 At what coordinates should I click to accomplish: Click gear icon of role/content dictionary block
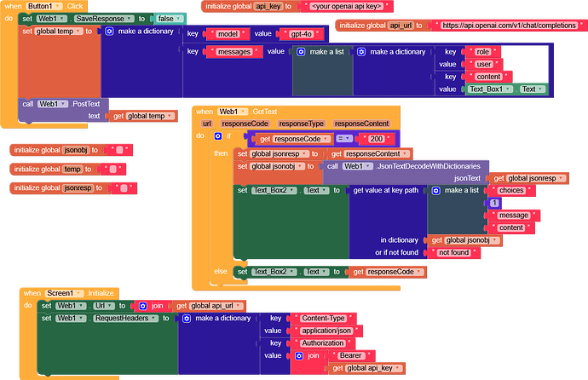[361, 52]
